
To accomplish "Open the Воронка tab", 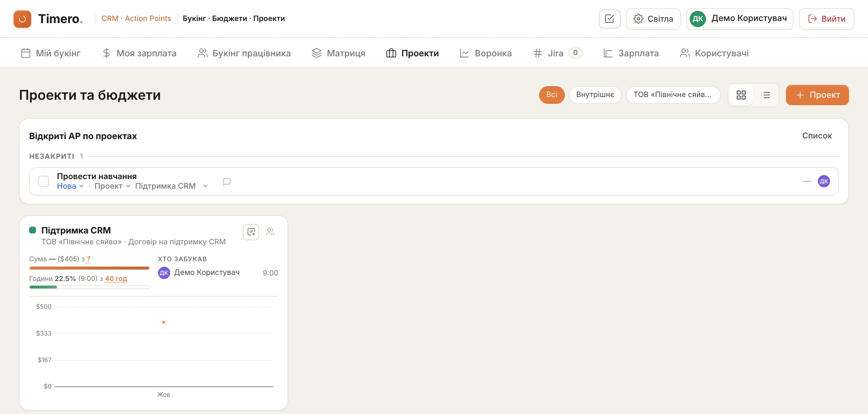I will tap(486, 53).
